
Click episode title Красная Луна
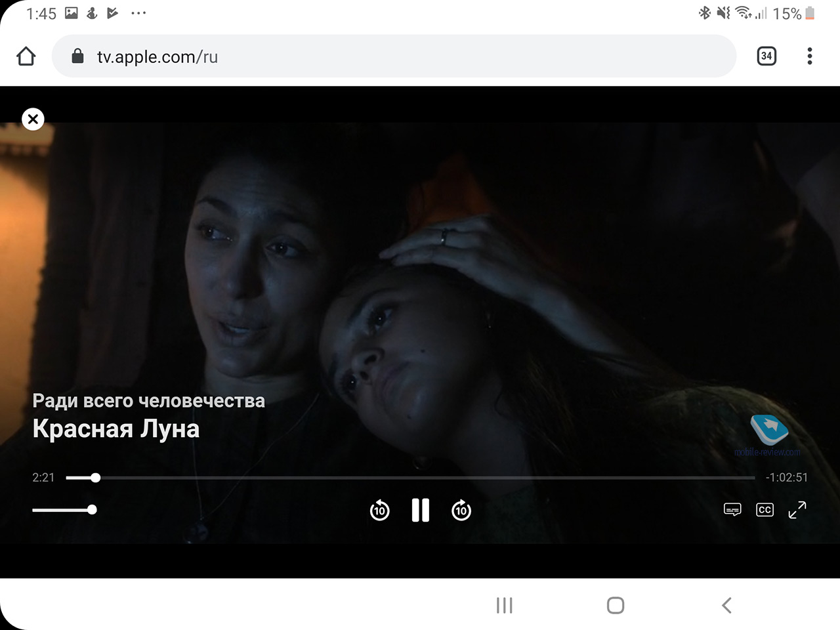pyautogui.click(x=116, y=429)
